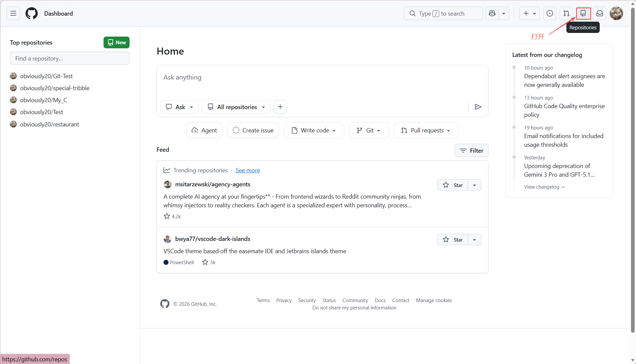Open obviously20/restaurant from top repositories

(49, 124)
